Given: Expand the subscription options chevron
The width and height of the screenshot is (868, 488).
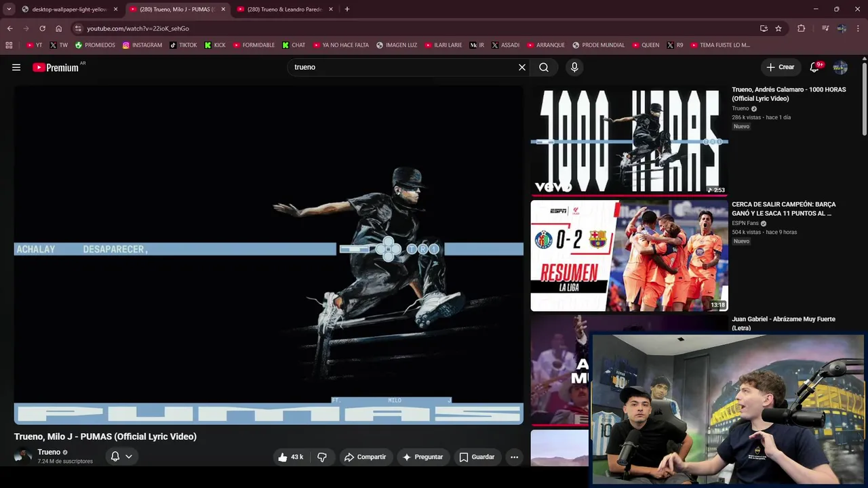Looking at the screenshot, I should (x=129, y=457).
